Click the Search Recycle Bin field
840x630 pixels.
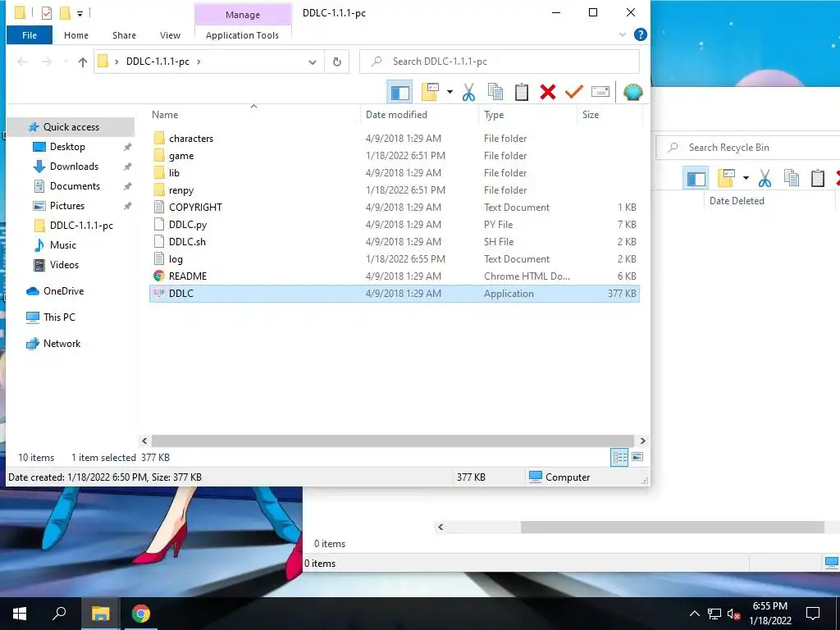(748, 148)
